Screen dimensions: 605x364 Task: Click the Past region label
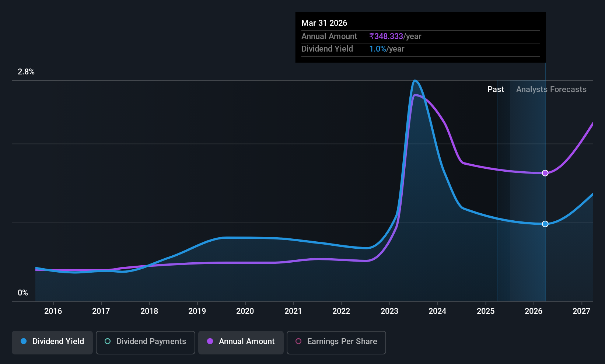496,90
